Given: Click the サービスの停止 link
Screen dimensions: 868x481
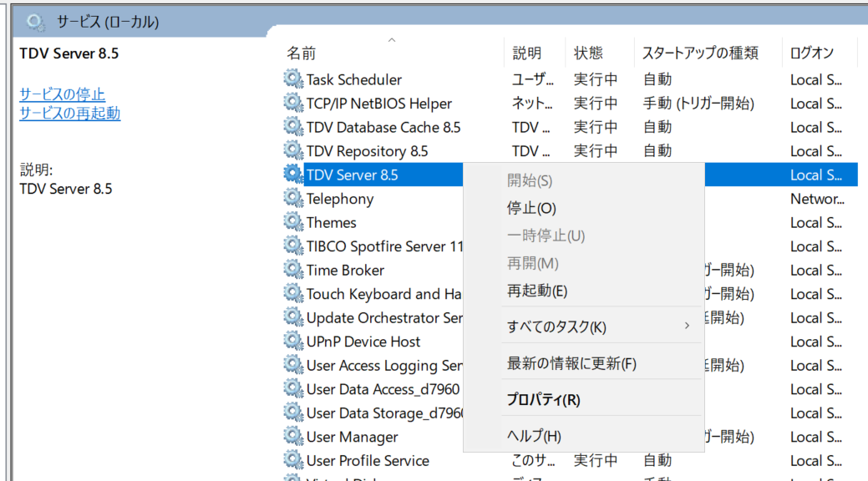Looking at the screenshot, I should [x=62, y=94].
